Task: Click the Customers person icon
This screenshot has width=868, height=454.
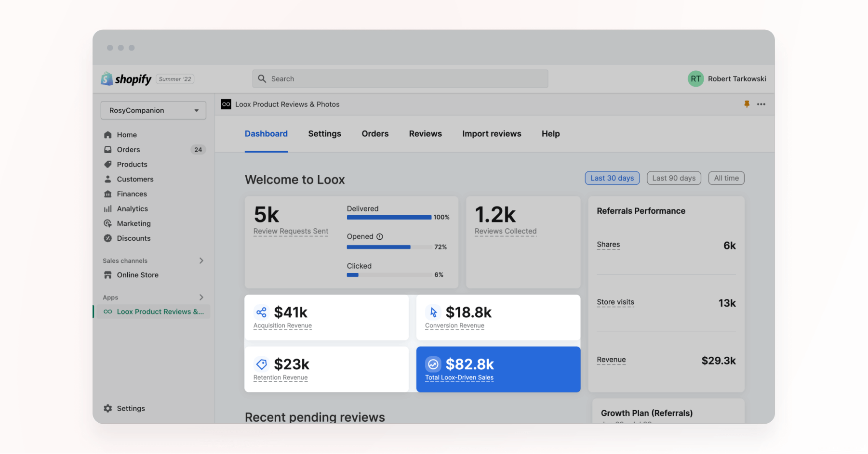Action: [x=108, y=179]
